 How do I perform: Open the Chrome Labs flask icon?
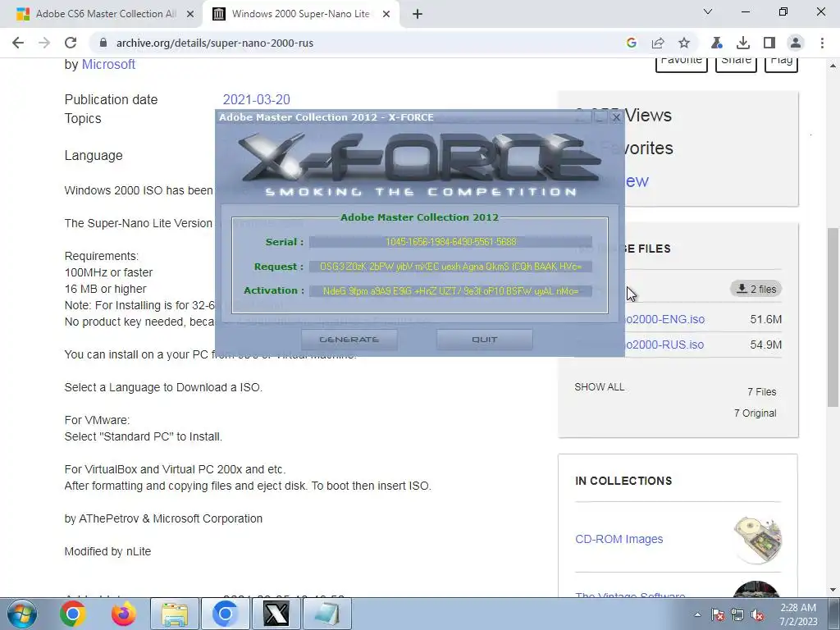[x=717, y=43]
